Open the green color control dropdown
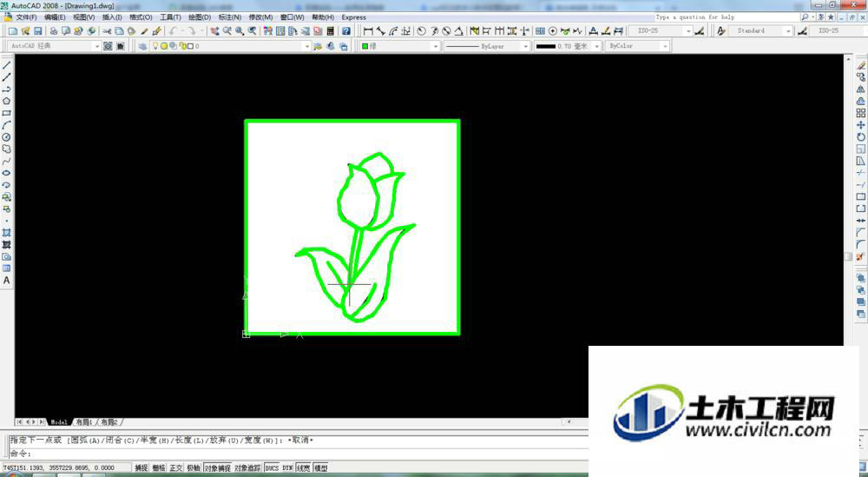The image size is (868, 477). click(399, 46)
